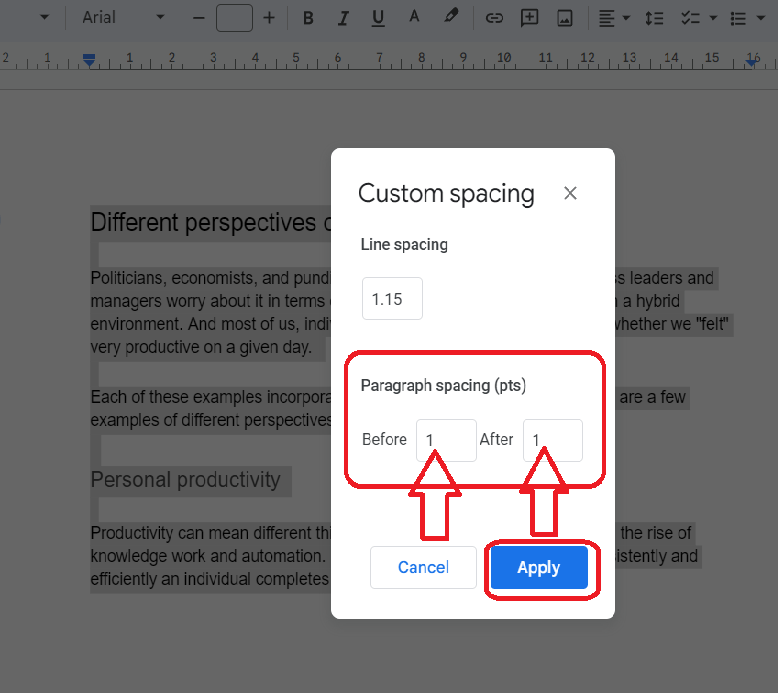Click the font size input box
Image resolution: width=778 pixels, height=693 pixels.
pyautogui.click(x=234, y=18)
